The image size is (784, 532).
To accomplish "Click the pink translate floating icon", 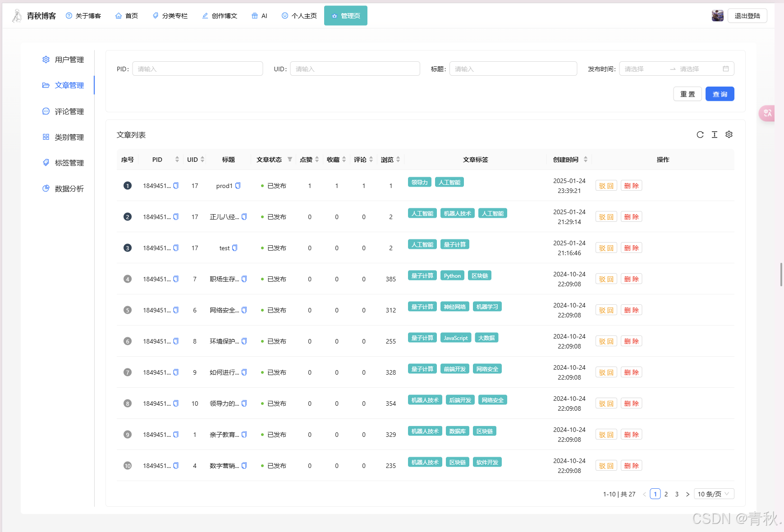I will tap(767, 113).
